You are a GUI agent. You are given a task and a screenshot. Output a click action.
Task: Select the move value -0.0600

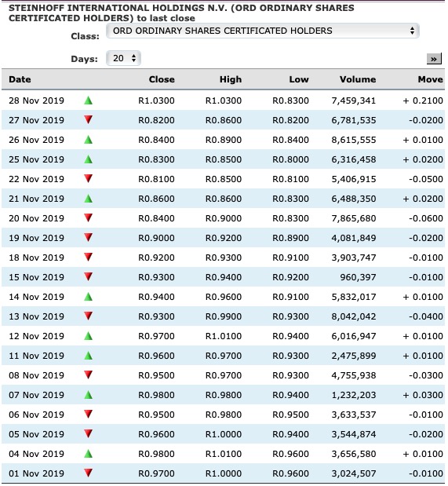pyautogui.click(x=426, y=218)
